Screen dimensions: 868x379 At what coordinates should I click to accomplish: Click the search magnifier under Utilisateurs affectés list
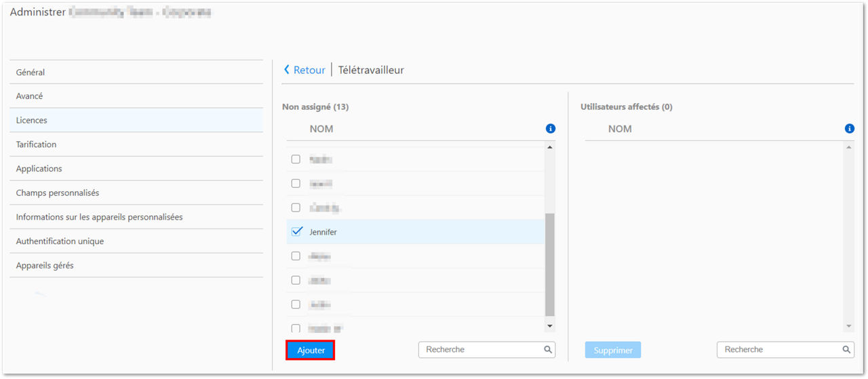click(x=846, y=350)
